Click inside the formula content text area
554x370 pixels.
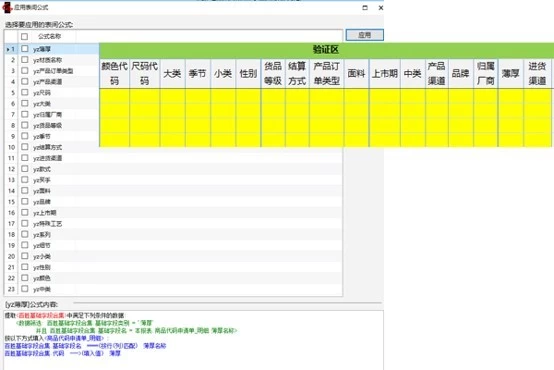coord(194,340)
